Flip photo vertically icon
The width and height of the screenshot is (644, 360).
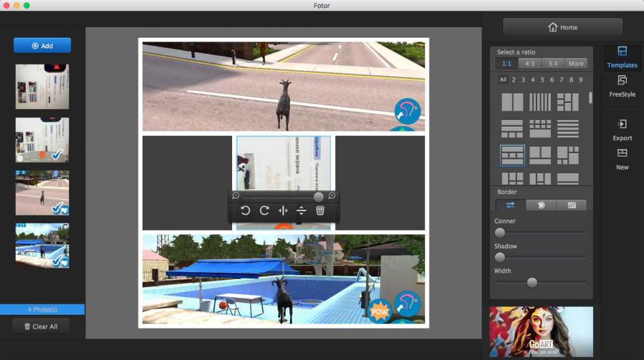pyautogui.click(x=301, y=210)
